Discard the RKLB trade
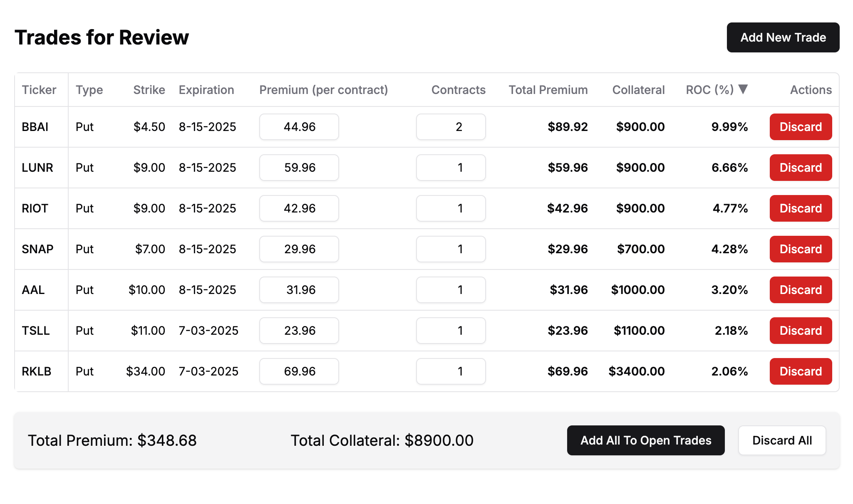 coord(800,371)
